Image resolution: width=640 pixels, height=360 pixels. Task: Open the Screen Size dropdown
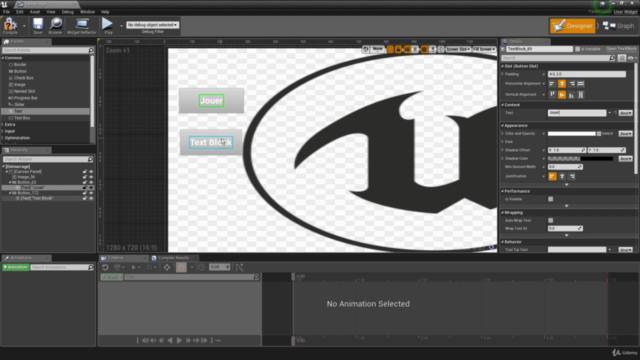coord(458,49)
